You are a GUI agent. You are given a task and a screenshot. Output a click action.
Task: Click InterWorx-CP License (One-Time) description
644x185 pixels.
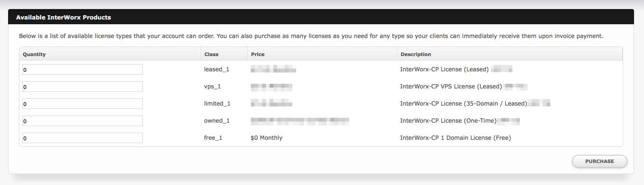coord(448,121)
